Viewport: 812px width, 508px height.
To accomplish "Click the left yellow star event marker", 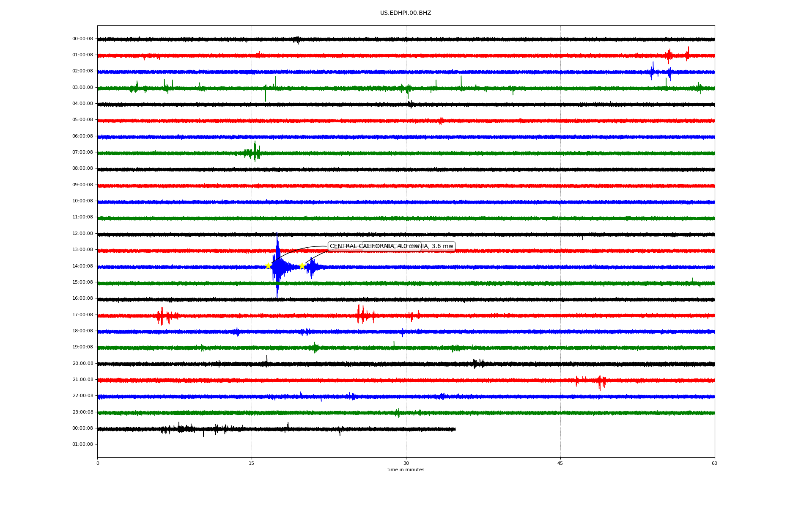I will point(268,266).
